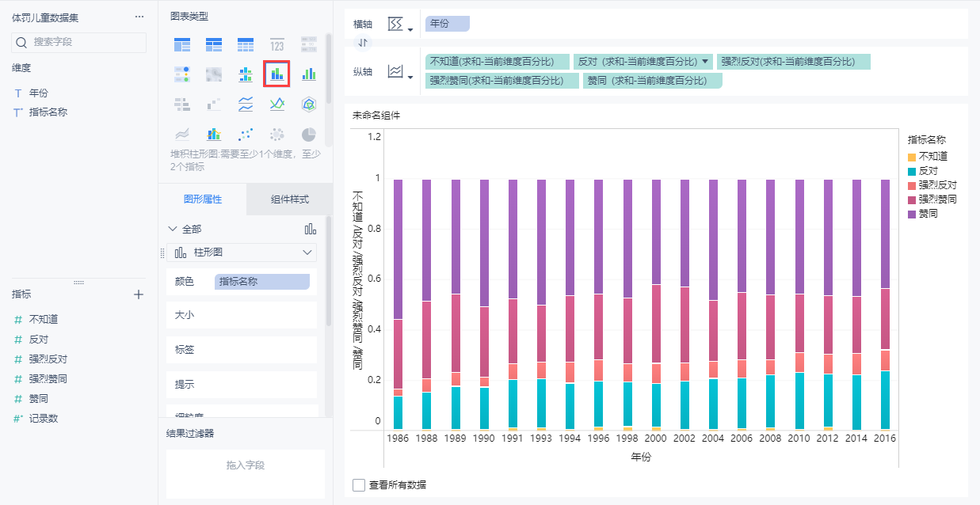
Task: Click the 强烈赞同 magenta legend swatch
Action: (x=911, y=199)
